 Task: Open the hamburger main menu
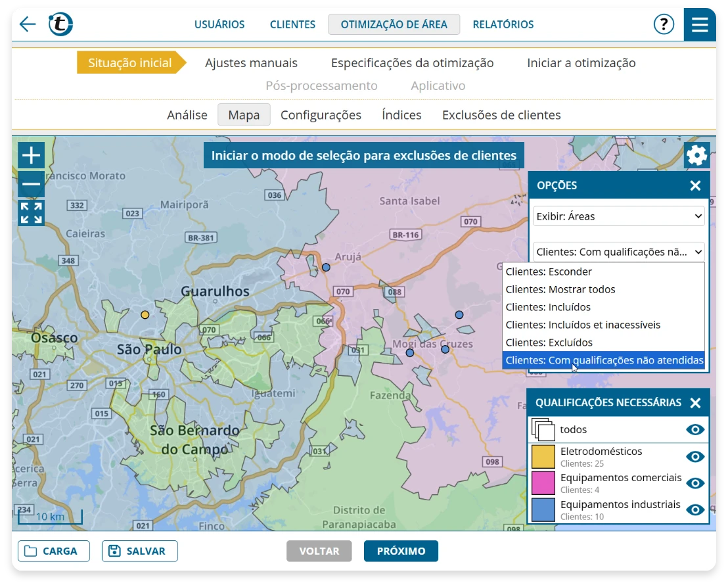[x=700, y=24]
